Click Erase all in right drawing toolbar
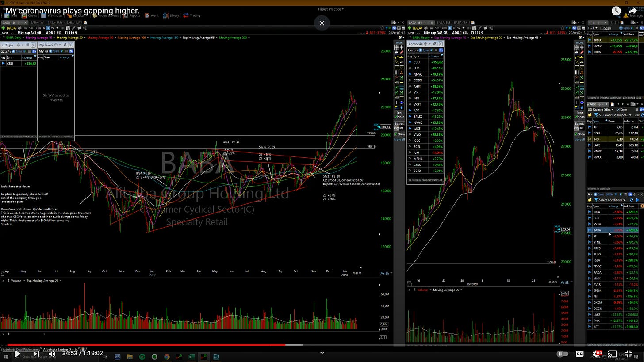The width and height of the screenshot is (644, 362). tap(579, 139)
